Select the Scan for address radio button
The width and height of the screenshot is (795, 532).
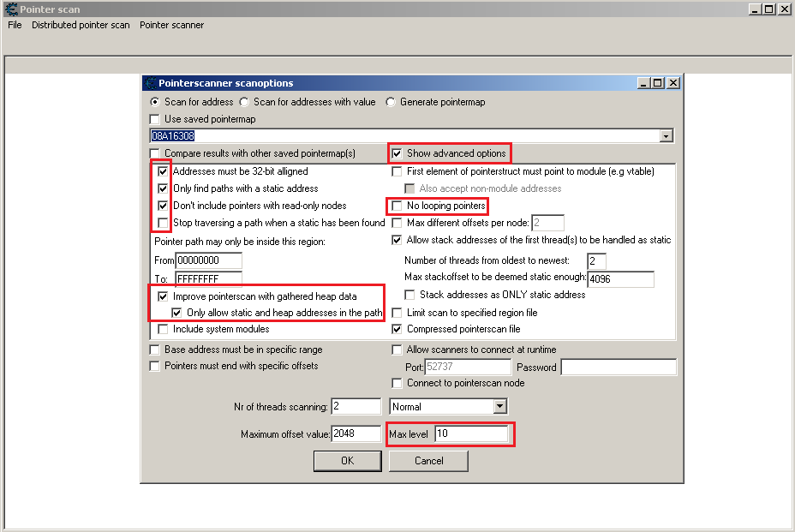tap(155, 102)
